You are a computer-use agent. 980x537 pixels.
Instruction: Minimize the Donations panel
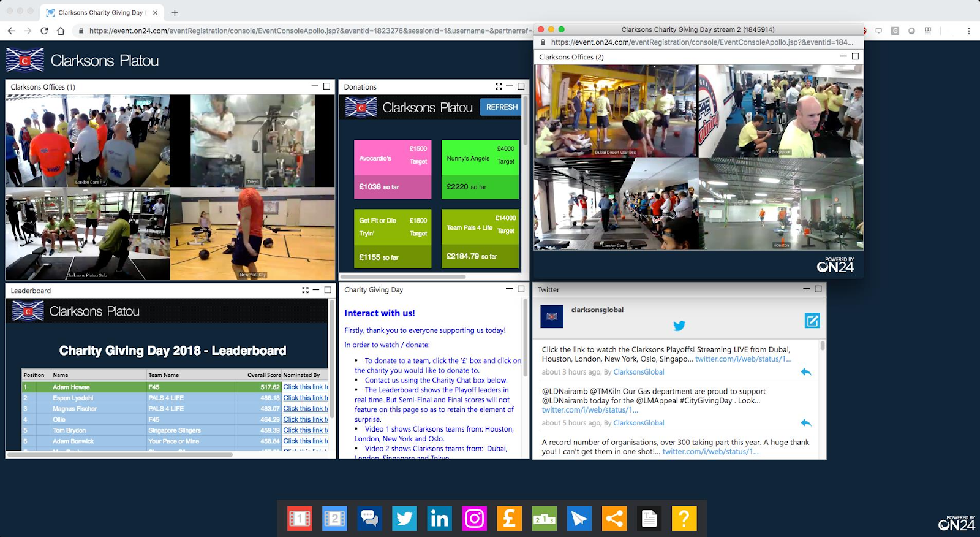click(x=509, y=86)
